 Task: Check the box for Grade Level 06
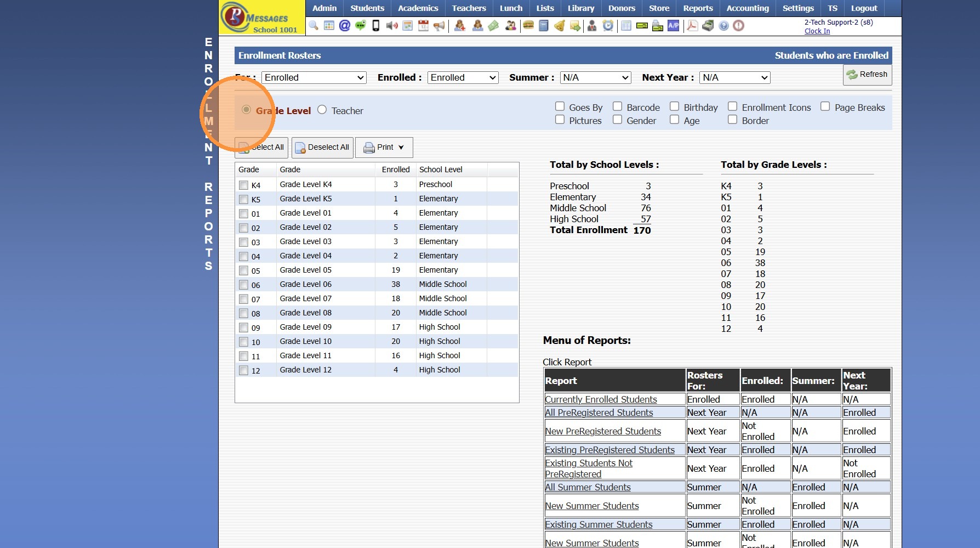click(x=244, y=285)
